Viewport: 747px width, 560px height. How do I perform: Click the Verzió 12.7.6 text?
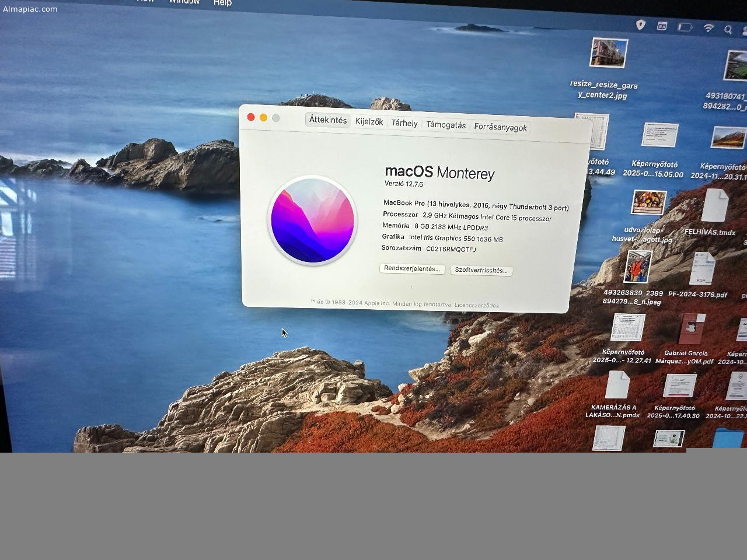pyautogui.click(x=404, y=184)
